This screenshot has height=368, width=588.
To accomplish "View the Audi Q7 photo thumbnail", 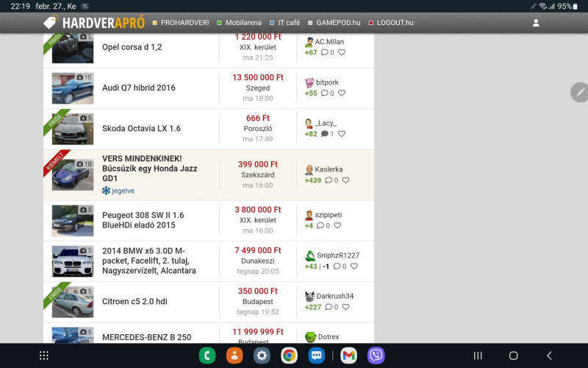I will [73, 88].
